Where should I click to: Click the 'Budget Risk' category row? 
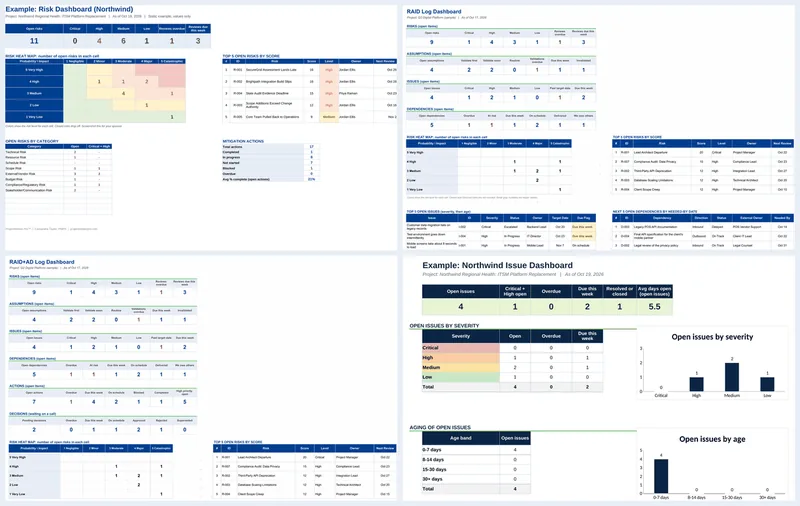coord(58,179)
